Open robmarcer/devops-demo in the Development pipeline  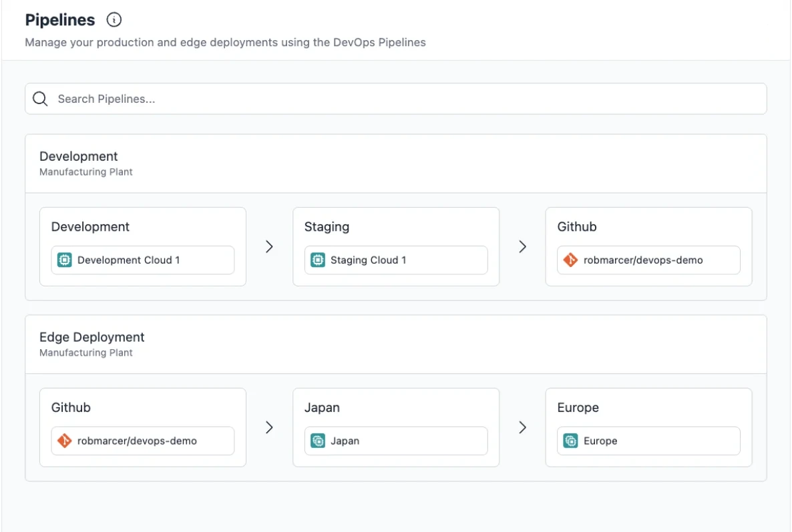[x=649, y=260]
